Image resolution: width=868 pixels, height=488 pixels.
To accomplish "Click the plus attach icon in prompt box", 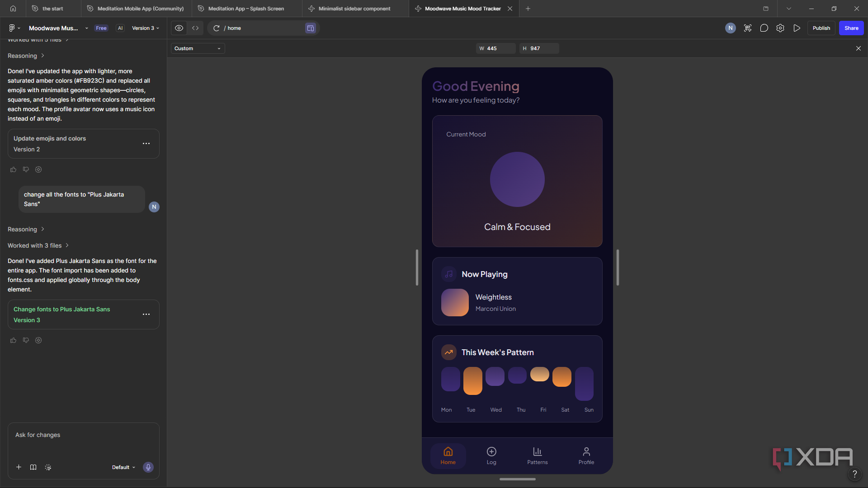I will pyautogui.click(x=19, y=467).
